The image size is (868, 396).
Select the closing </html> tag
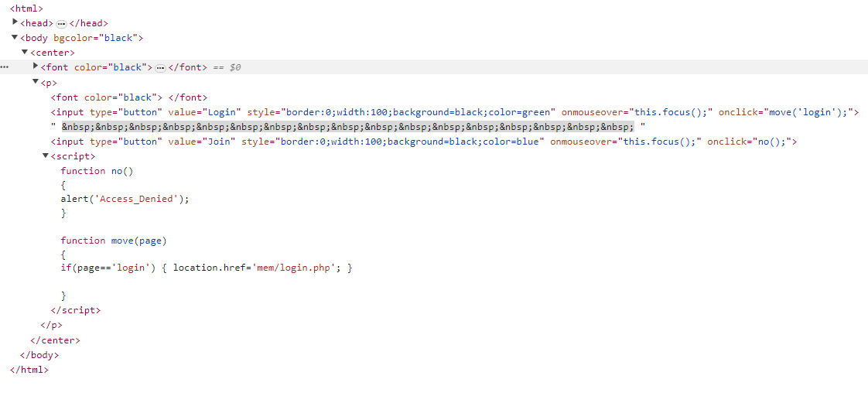click(29, 370)
